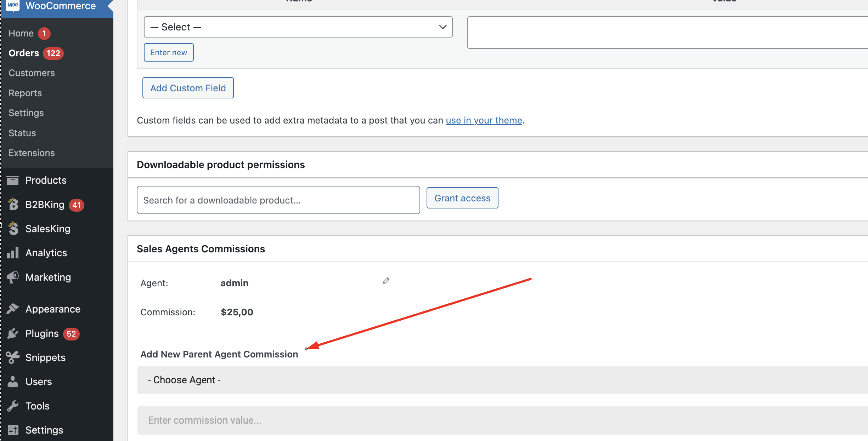Open the B2BKing menu label

pos(45,205)
